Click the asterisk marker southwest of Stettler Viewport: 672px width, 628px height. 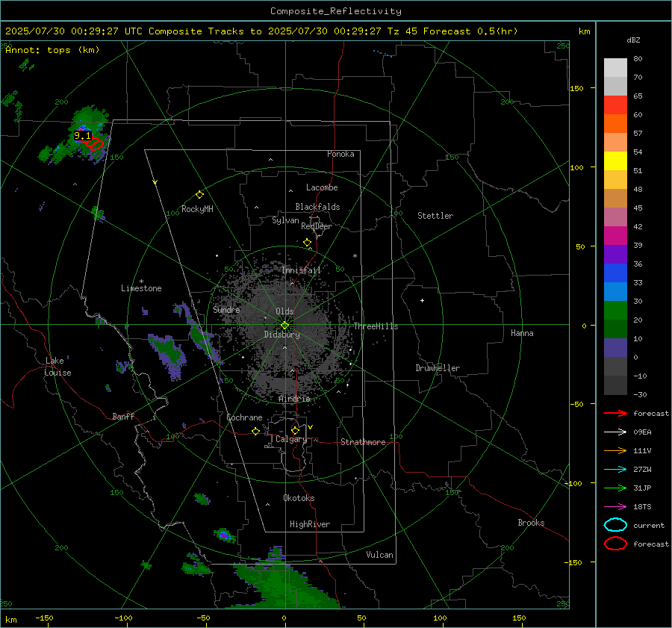tap(355, 256)
